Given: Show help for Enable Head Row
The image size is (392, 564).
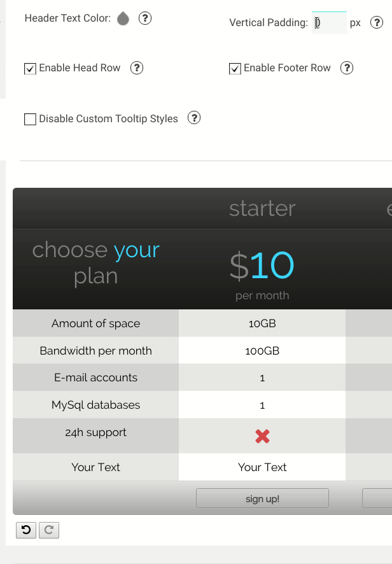Looking at the screenshot, I should click(137, 67).
